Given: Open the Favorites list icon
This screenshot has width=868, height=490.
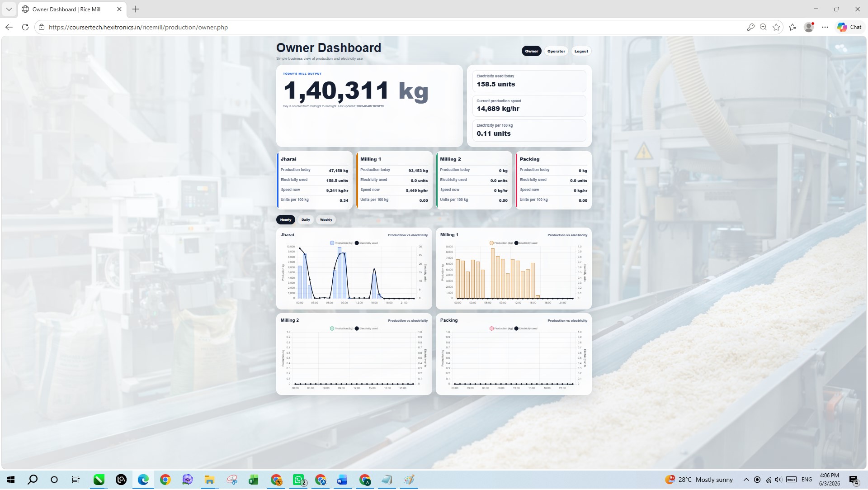Looking at the screenshot, I should [x=793, y=27].
